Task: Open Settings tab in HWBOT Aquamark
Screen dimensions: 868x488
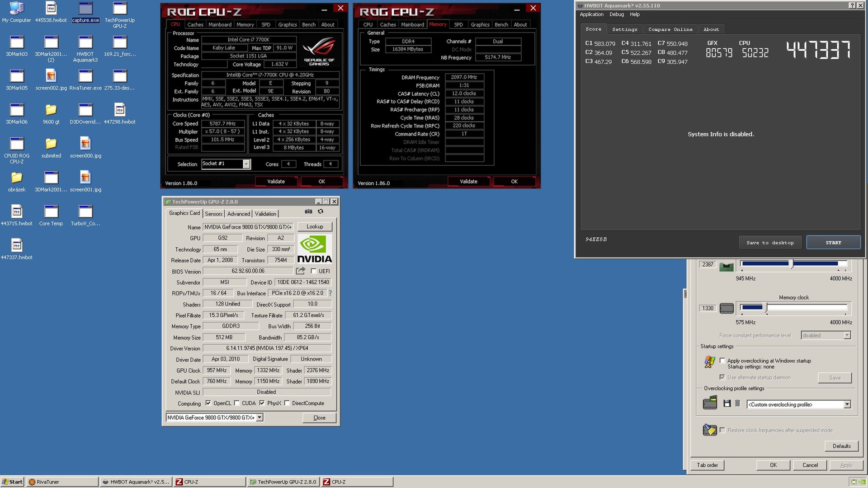Action: pyautogui.click(x=625, y=29)
